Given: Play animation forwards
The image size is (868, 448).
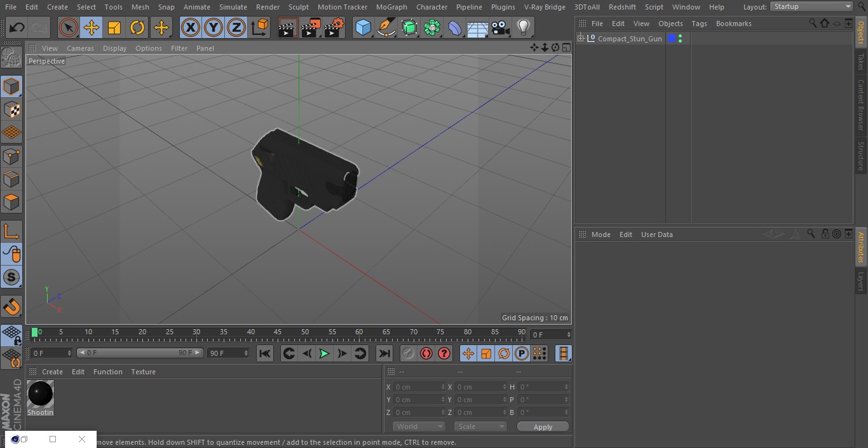Looking at the screenshot, I should coord(324,353).
